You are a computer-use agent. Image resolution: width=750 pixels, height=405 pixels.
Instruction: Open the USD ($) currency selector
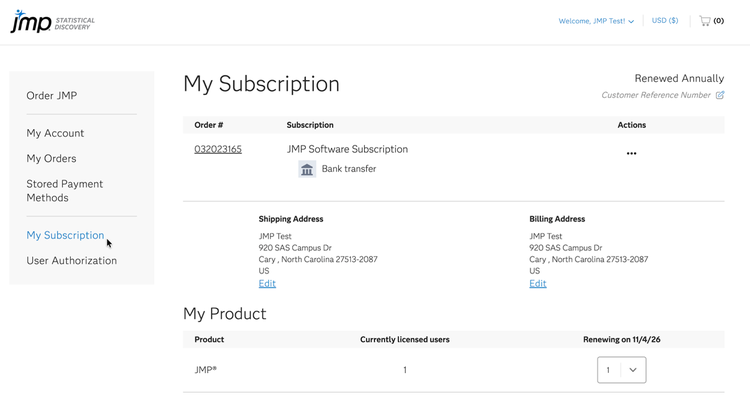point(665,20)
